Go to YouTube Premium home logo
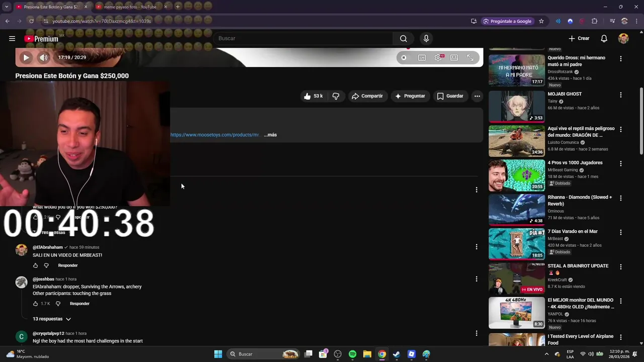The image size is (644, 362). click(x=41, y=39)
